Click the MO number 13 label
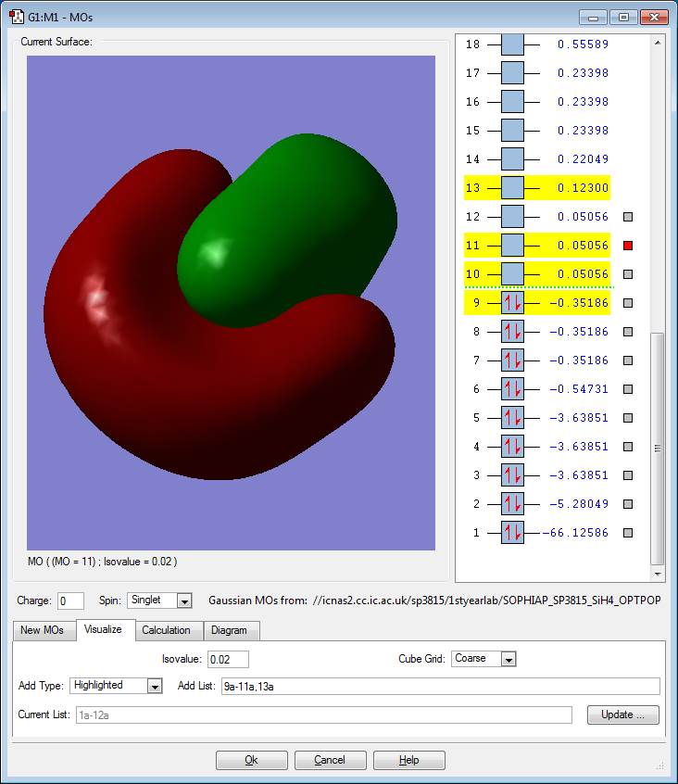This screenshot has height=784, width=678. (472, 188)
